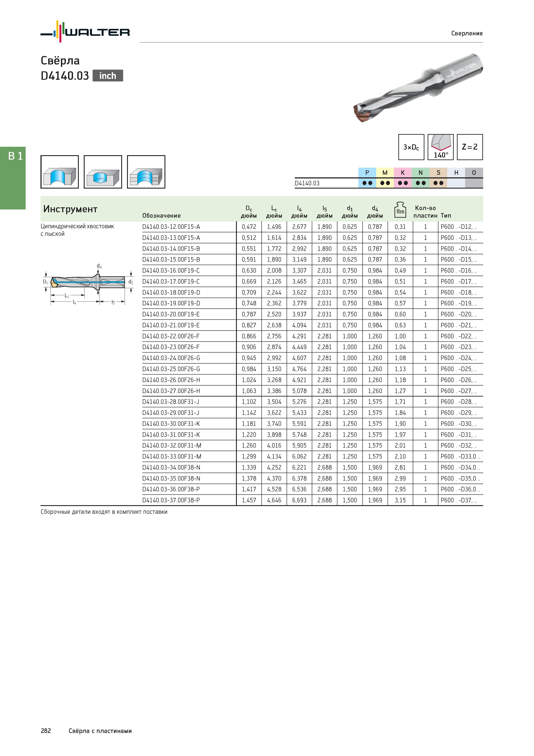
Task: Click Dc value 0,472
Action: click(249, 227)
